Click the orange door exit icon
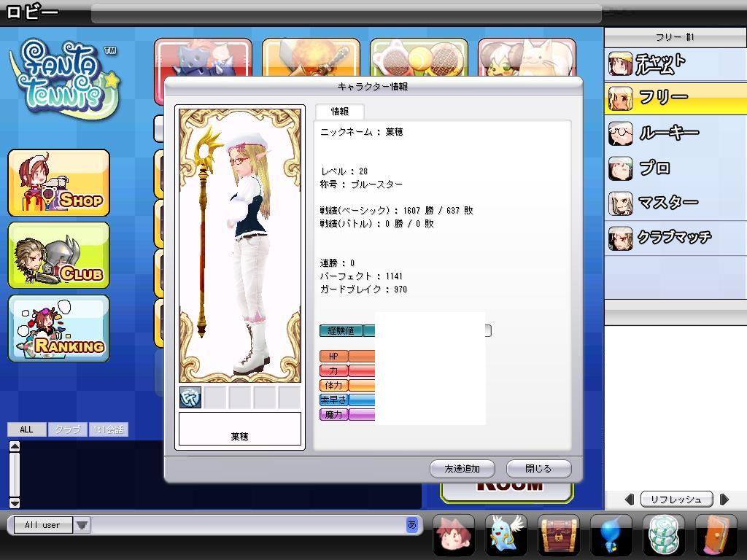This screenshot has height=560, width=747. point(716,534)
